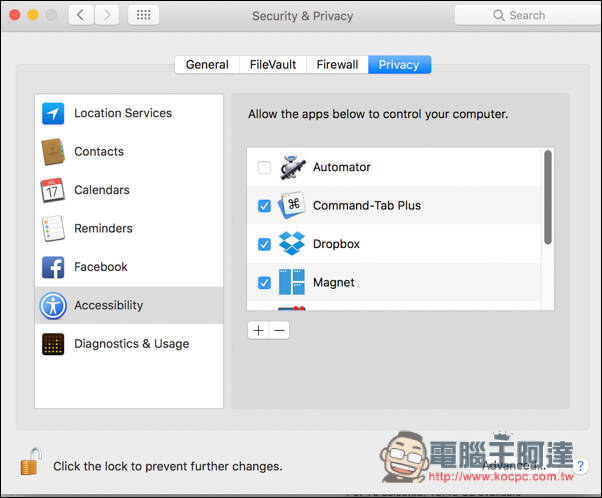Click in the Search field
Screen dimensions: 602x498
528,15
